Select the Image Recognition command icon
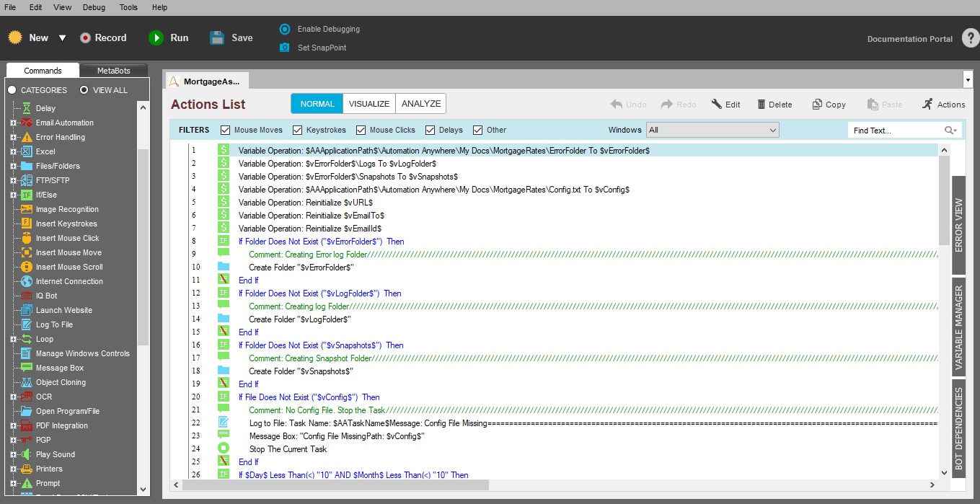980x504 pixels. click(x=26, y=209)
